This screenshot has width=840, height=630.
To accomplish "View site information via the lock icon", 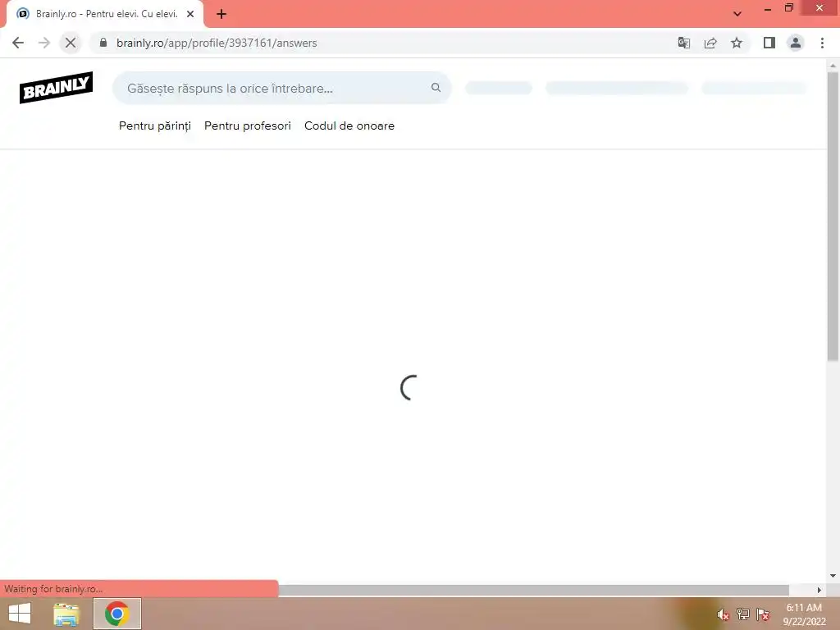I will point(103,43).
